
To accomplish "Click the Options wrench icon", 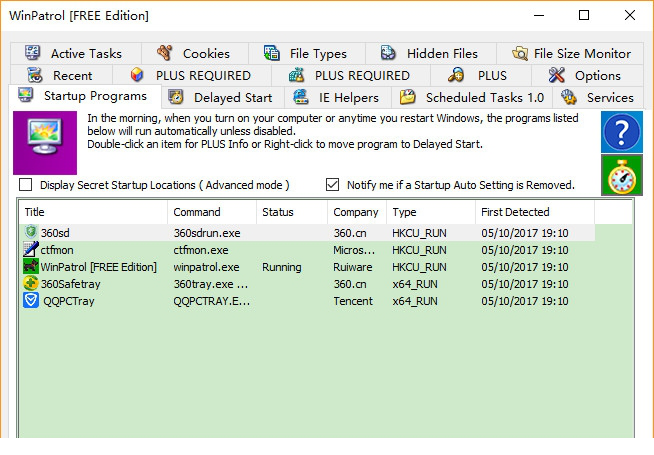I will 556,75.
